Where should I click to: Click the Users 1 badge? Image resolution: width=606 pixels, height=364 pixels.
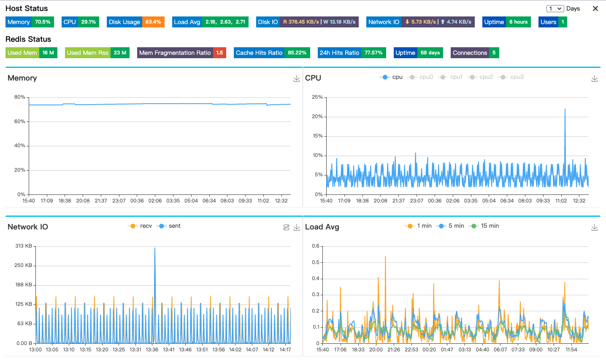553,22
